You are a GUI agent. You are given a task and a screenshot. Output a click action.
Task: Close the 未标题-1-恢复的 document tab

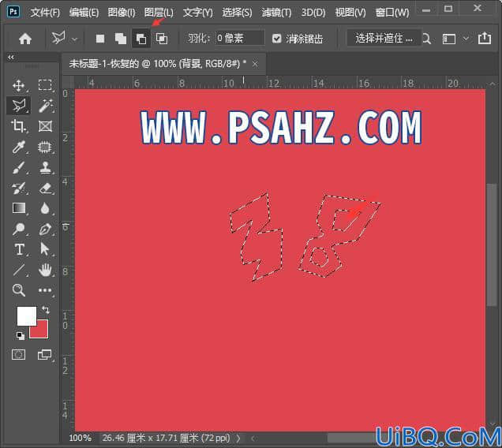pos(255,64)
